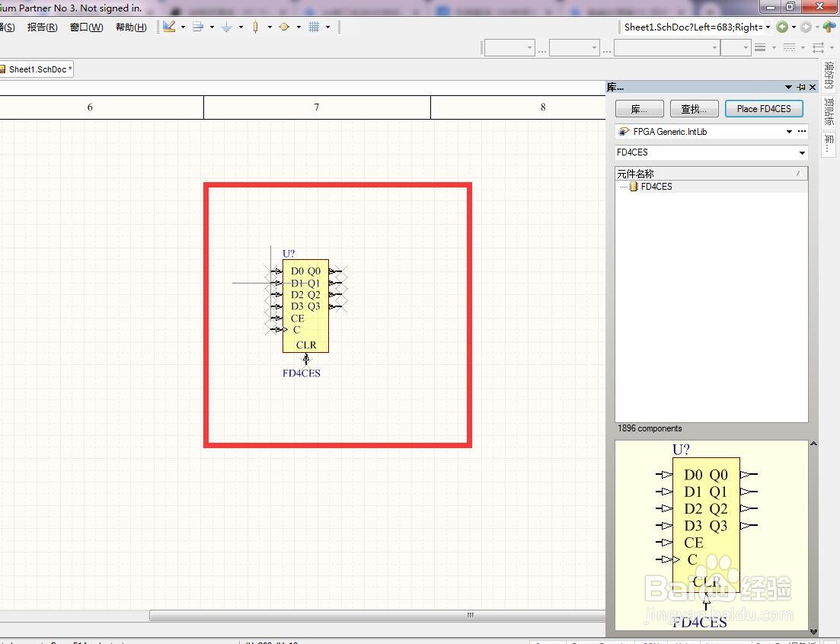Expand the simulation sources dropdown arrow
Image resolution: width=840 pixels, height=644 pixels.
point(299,27)
